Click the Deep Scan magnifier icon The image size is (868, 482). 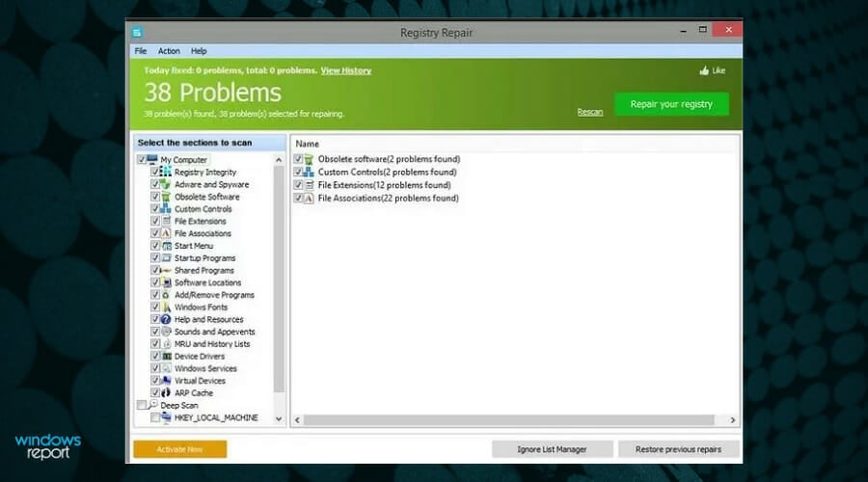(x=152, y=405)
